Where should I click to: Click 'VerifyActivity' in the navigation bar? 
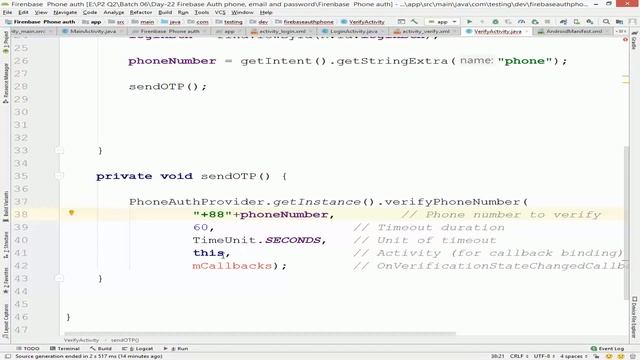pos(363,22)
